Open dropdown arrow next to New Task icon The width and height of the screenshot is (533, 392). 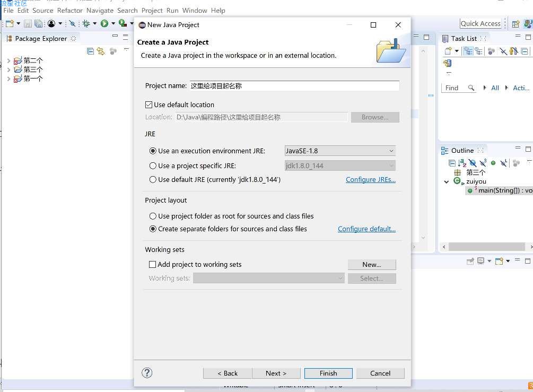[457, 51]
